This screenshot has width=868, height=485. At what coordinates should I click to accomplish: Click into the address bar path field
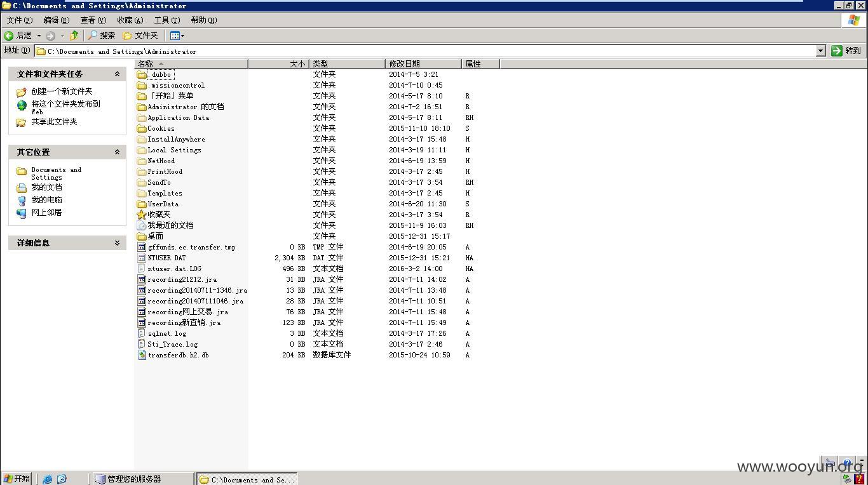point(426,51)
